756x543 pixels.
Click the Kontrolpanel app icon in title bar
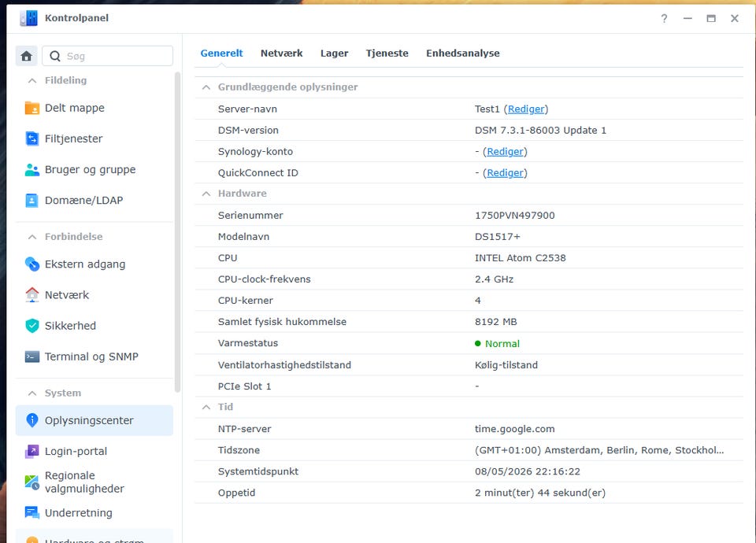click(29, 18)
